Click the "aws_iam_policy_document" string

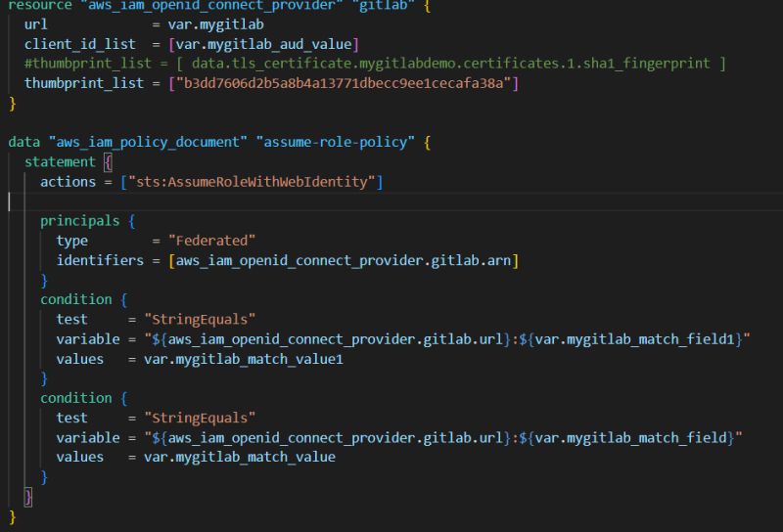coord(148,142)
